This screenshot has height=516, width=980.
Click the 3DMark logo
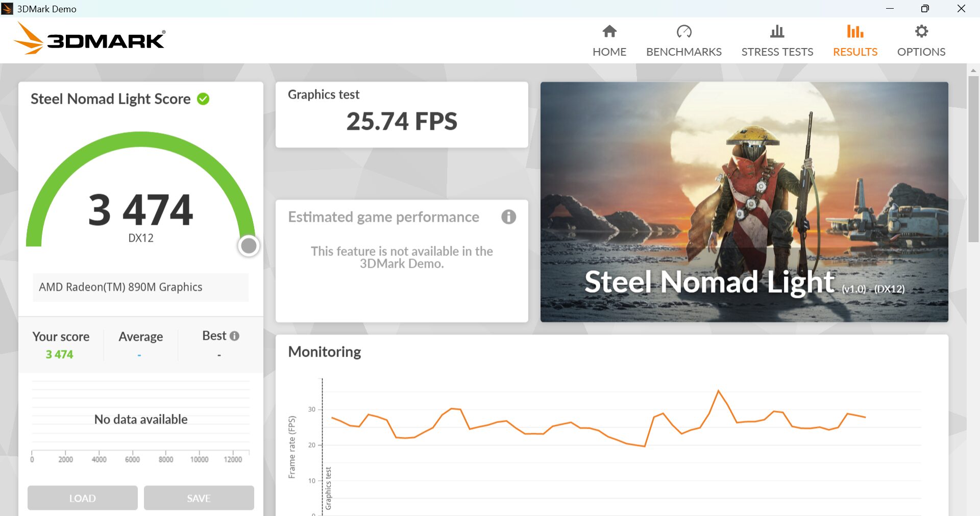(x=90, y=39)
